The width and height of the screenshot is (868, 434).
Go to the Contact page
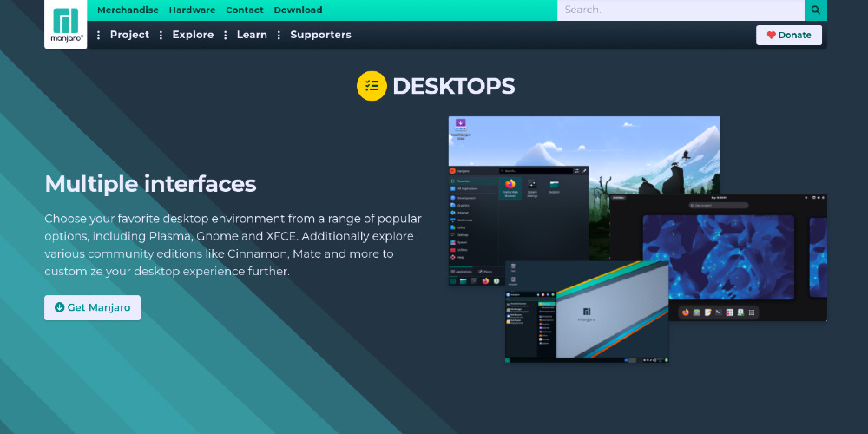point(245,10)
